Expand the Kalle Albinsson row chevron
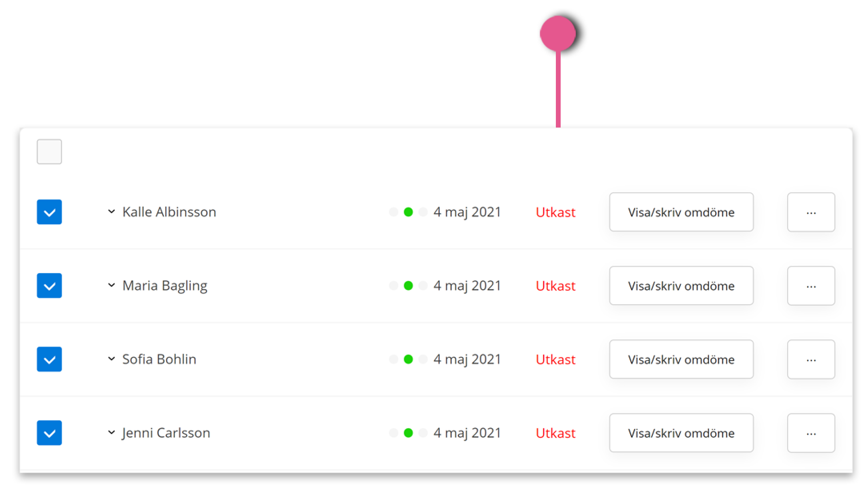This screenshot has height=485, width=868. pyautogui.click(x=112, y=212)
